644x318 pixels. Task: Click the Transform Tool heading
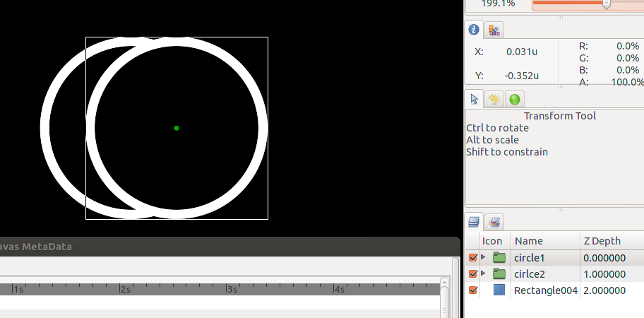tap(560, 116)
